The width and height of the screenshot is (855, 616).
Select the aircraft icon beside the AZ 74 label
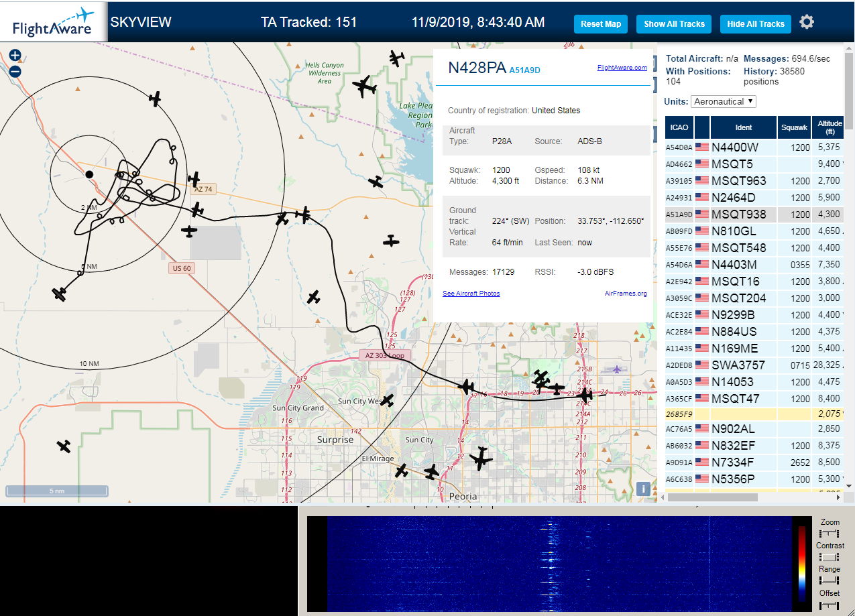click(194, 179)
